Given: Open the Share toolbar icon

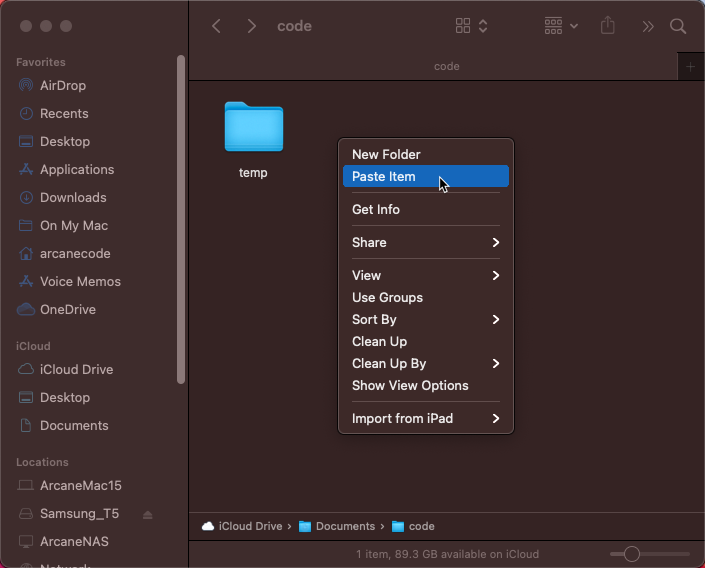Looking at the screenshot, I should 608,26.
